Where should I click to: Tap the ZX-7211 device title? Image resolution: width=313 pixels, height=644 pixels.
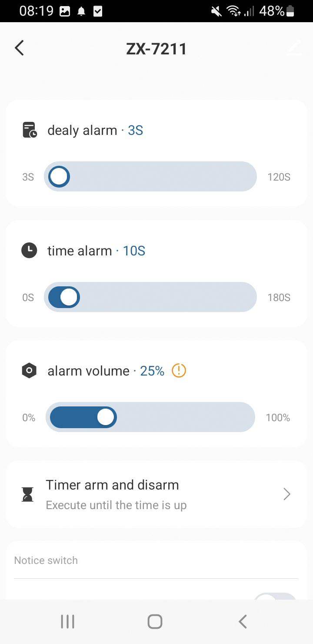click(x=156, y=49)
